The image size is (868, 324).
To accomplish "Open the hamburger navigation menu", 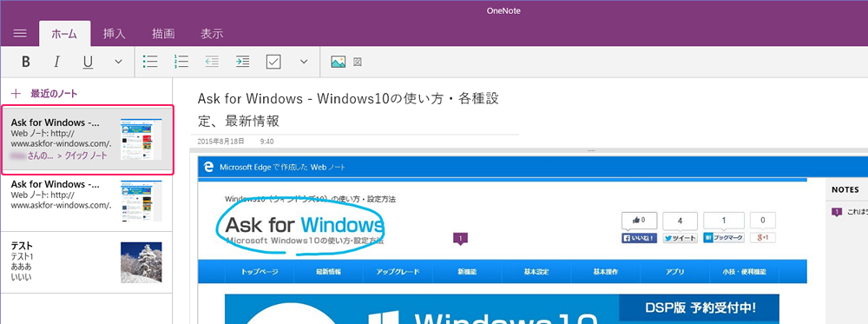I will tap(20, 33).
